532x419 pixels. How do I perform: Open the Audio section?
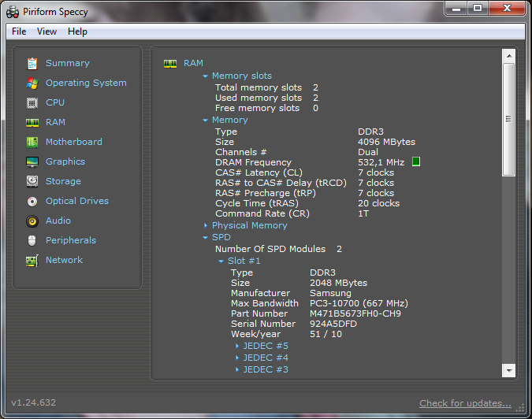58,221
